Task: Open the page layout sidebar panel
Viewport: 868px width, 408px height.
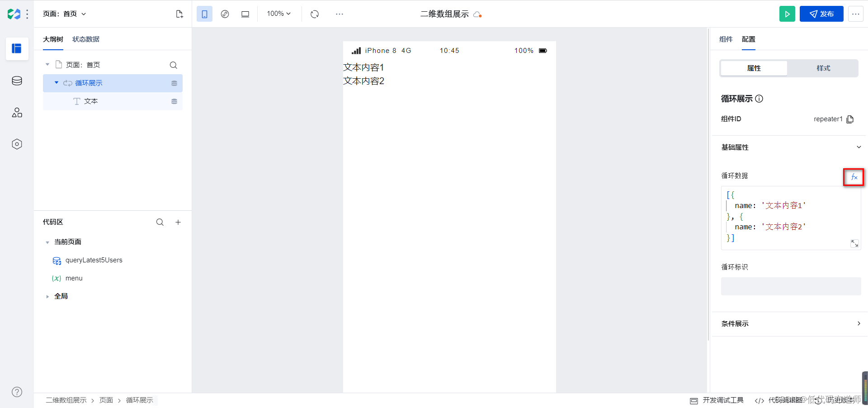Action: click(x=17, y=48)
